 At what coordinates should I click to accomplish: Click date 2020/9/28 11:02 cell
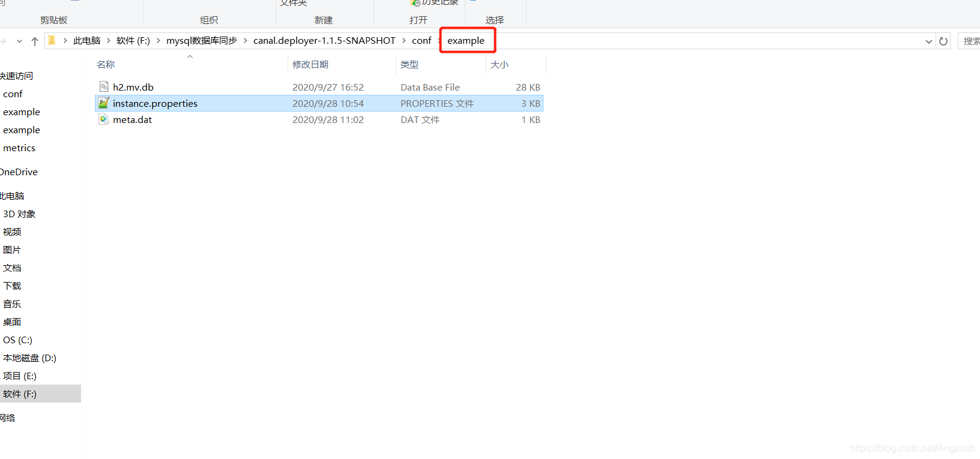point(328,119)
